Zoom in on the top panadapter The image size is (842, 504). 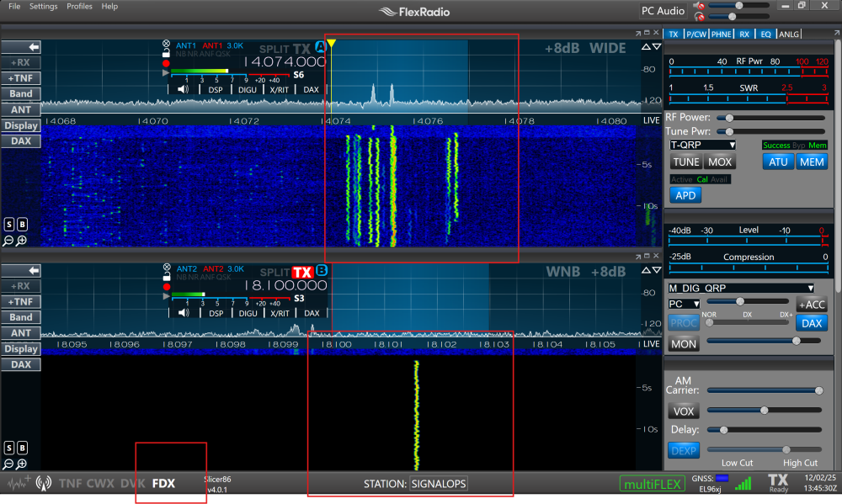[21, 241]
